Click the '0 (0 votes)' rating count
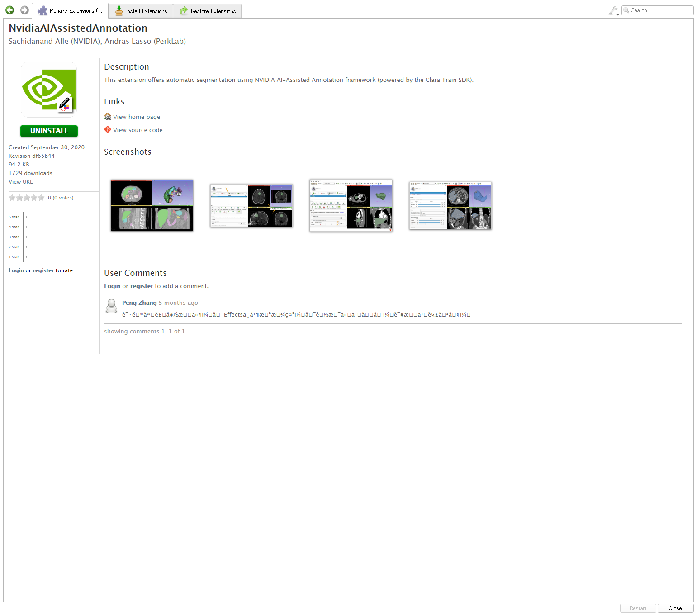Image resolution: width=697 pixels, height=616 pixels. click(61, 198)
